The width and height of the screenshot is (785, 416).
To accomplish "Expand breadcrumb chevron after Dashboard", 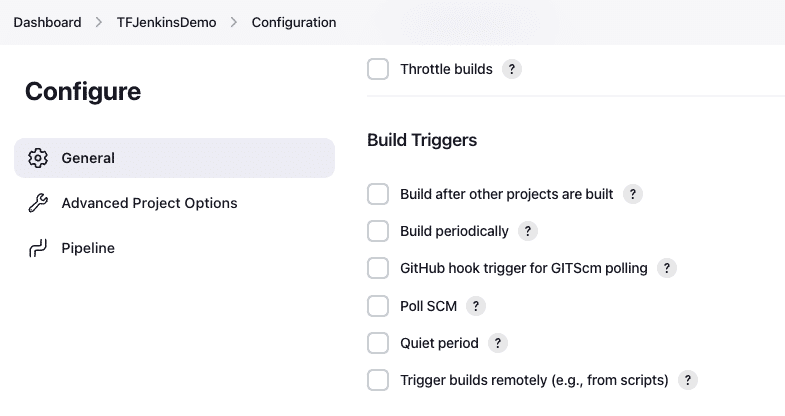I will pos(99,23).
